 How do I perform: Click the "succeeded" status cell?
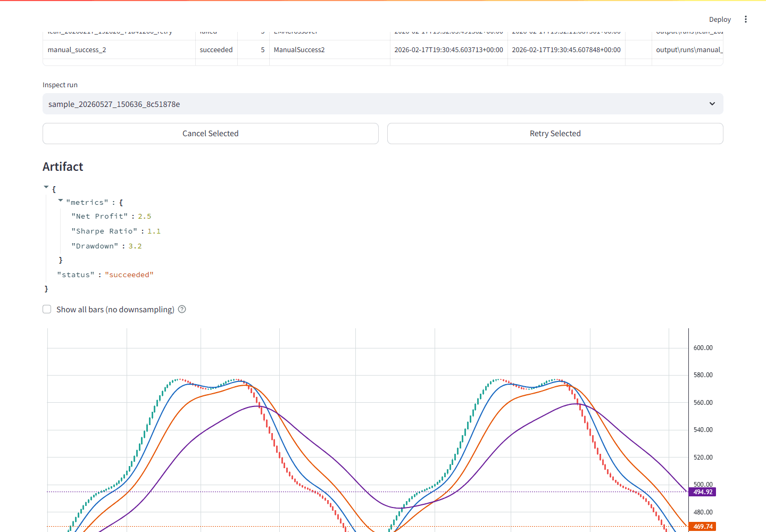click(217, 49)
